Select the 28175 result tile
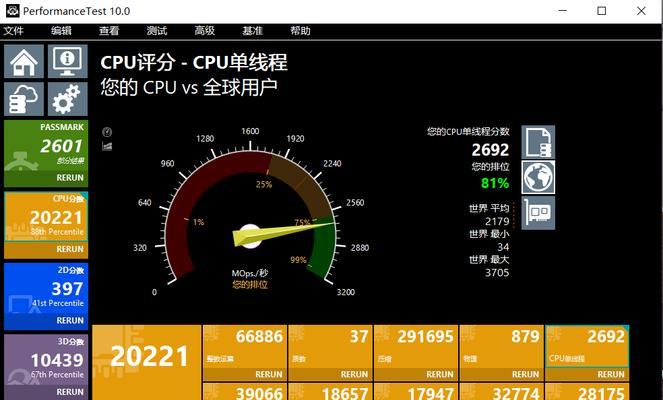The width and height of the screenshot is (663, 400). [587, 392]
